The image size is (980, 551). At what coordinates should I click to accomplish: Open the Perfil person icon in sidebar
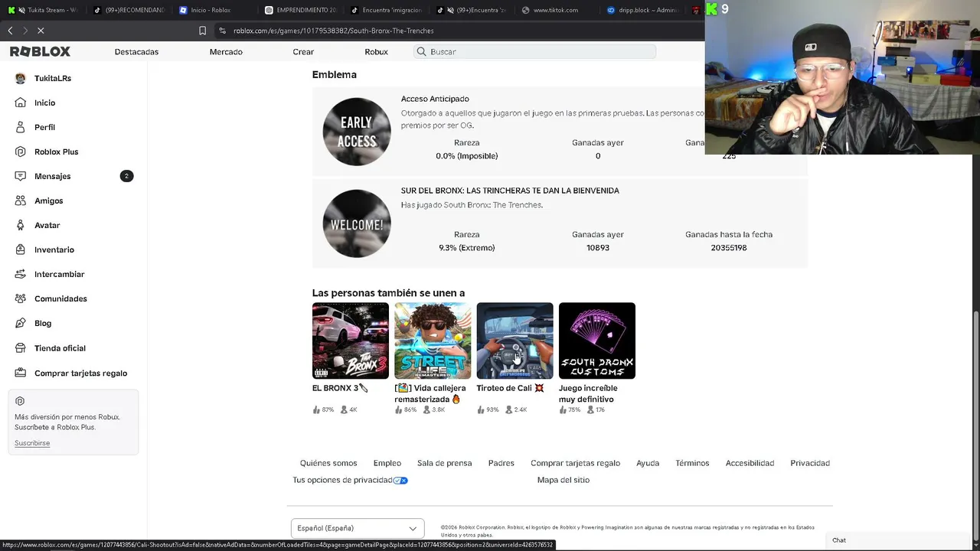20,127
